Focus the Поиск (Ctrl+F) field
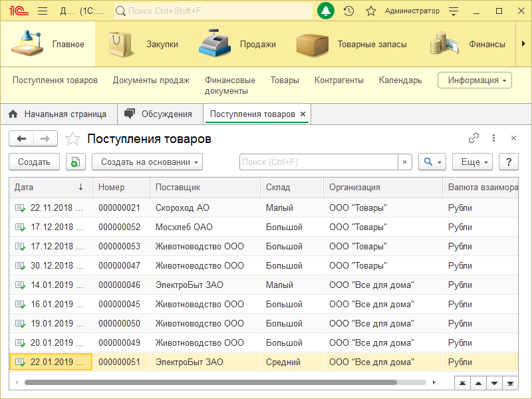 (319, 162)
